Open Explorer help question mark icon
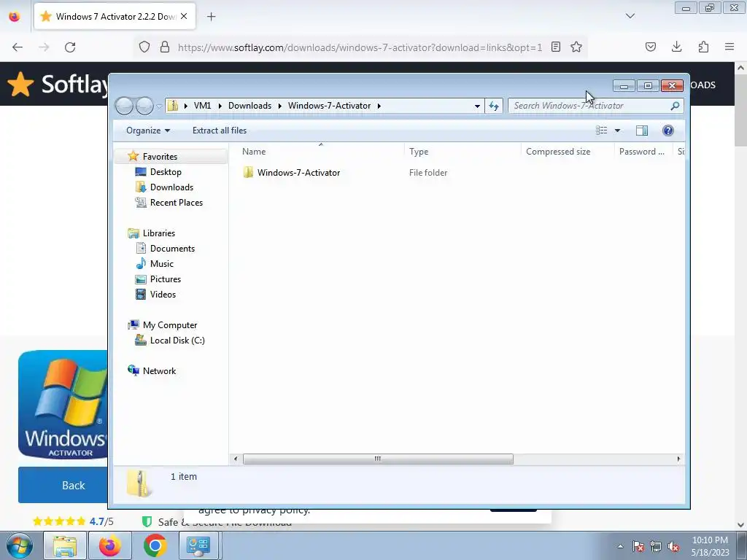Viewport: 747px width, 560px height. pos(668,131)
